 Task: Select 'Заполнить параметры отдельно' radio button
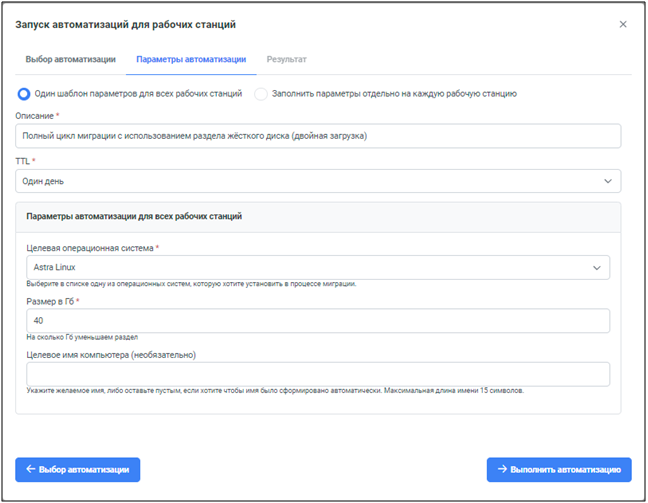click(x=262, y=94)
